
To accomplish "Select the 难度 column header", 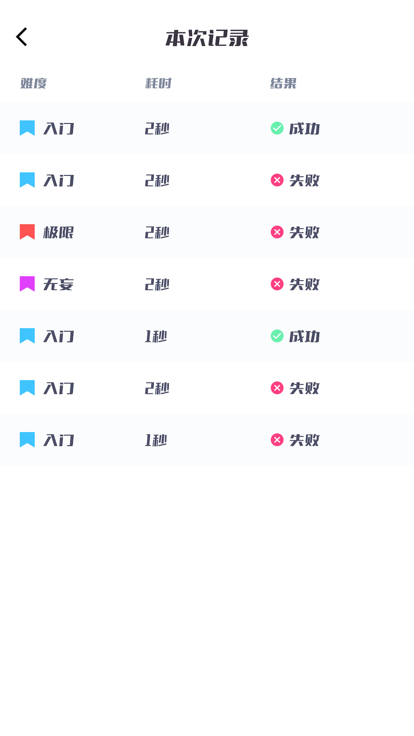I will point(33,84).
